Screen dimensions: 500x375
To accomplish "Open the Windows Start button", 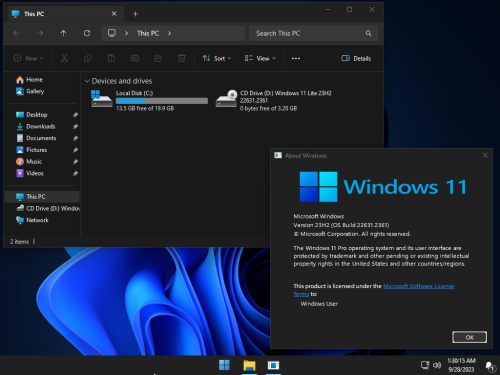I will [224, 365].
